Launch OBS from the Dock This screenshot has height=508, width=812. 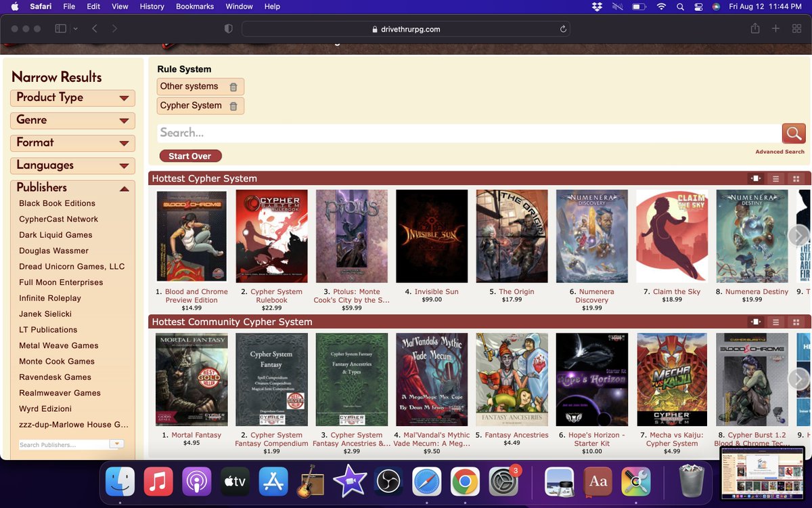coord(388,482)
